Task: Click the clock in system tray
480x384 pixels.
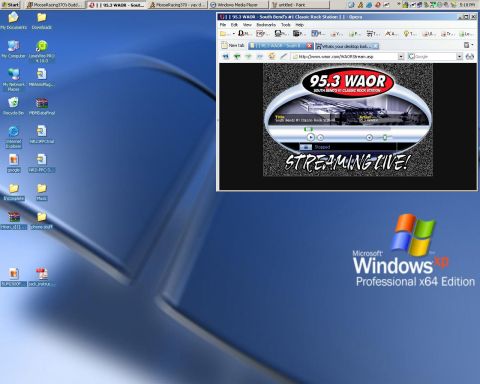Action: tap(467, 5)
